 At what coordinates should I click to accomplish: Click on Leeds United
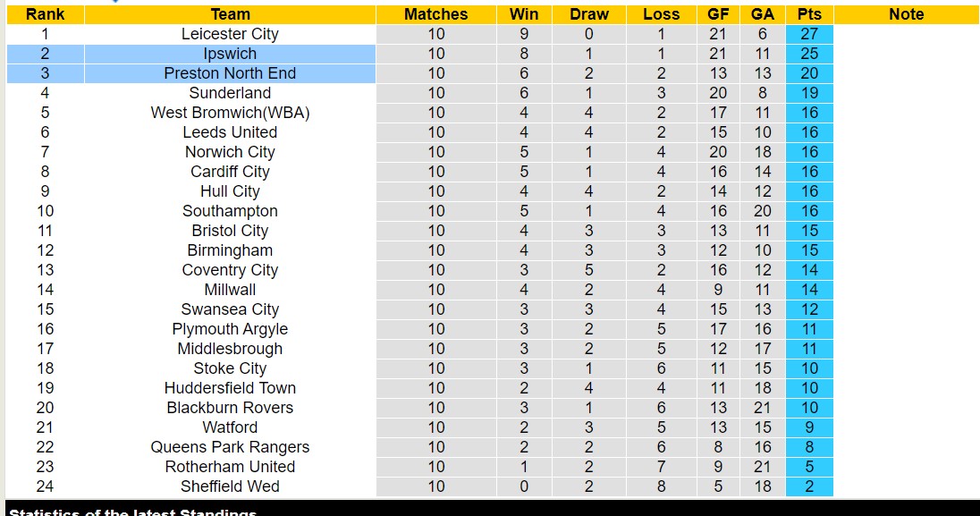(x=230, y=132)
